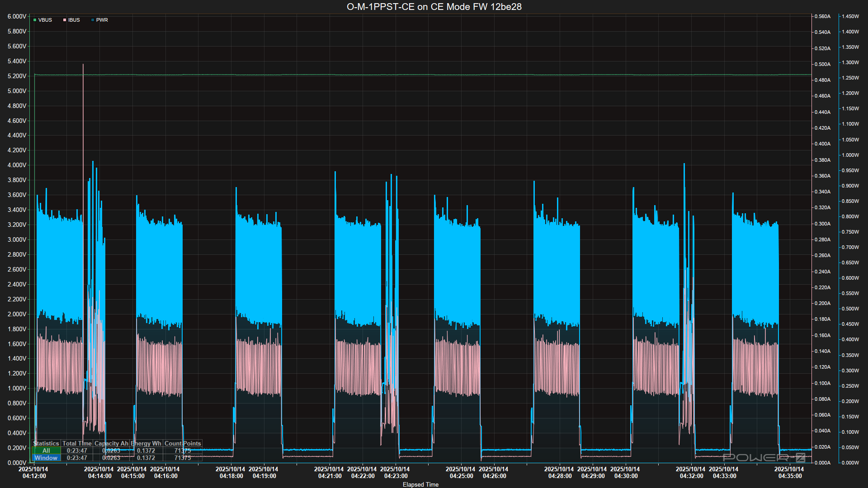This screenshot has height=488, width=868.
Task: Click the POWER-Z watermark logo
Action: click(764, 457)
